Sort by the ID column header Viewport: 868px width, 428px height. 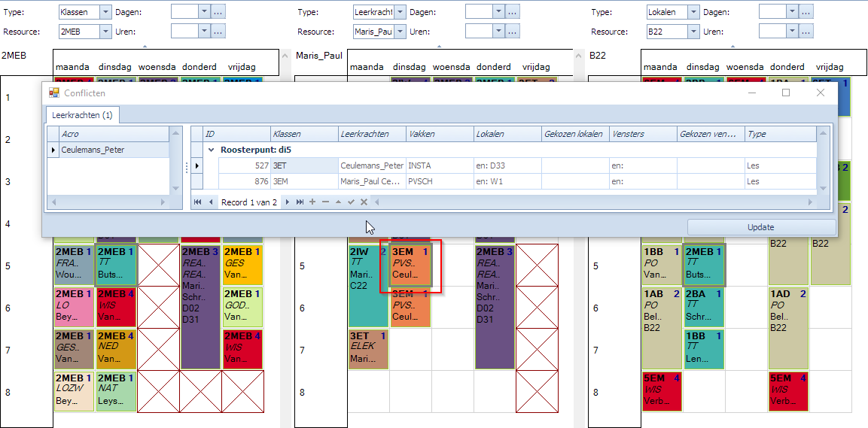coord(237,134)
